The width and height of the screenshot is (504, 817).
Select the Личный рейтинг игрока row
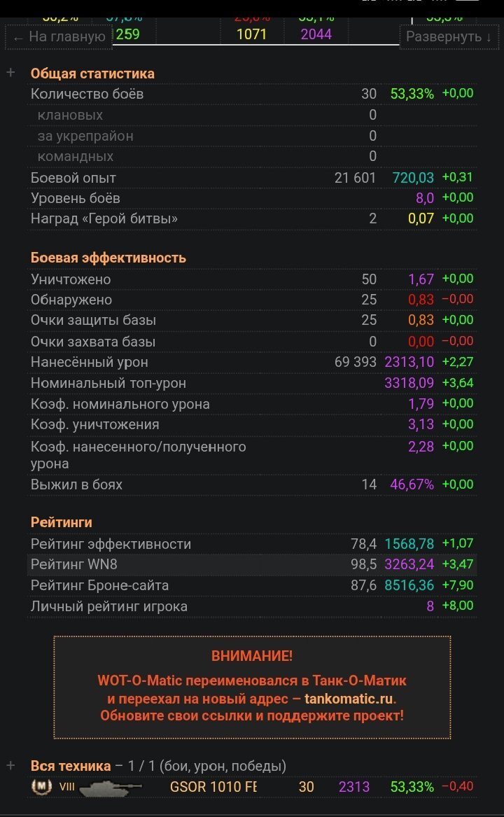(252, 606)
